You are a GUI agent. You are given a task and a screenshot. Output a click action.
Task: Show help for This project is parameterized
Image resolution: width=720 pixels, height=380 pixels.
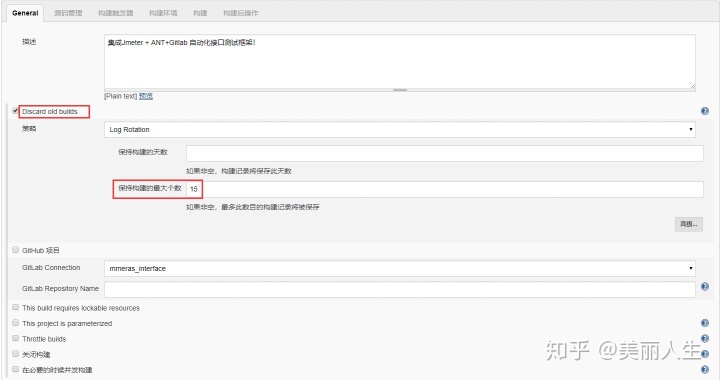(705, 323)
